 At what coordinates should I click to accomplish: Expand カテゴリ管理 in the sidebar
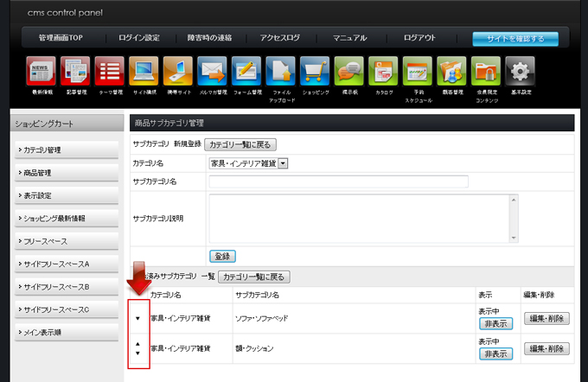(x=67, y=150)
